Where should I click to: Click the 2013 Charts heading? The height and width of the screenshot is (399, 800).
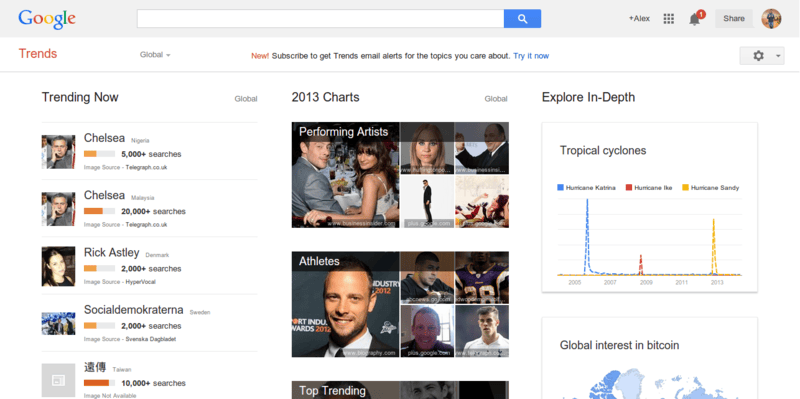pos(326,97)
